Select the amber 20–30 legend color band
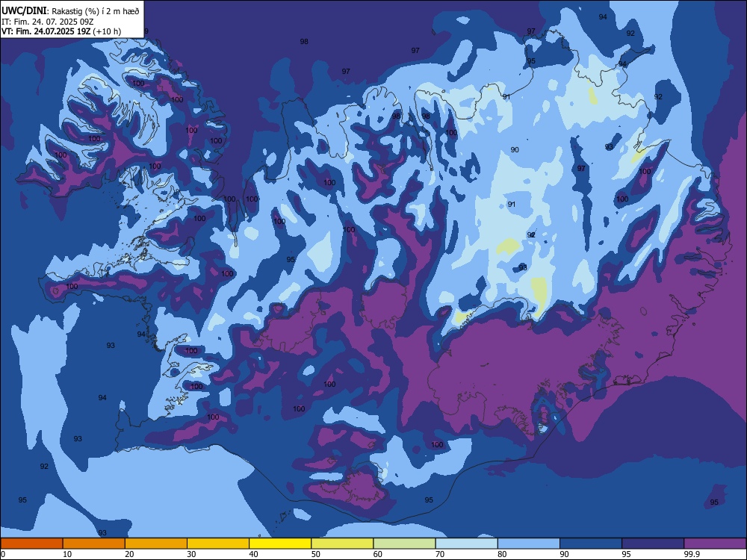This screenshot has height=560, width=747. click(x=156, y=544)
